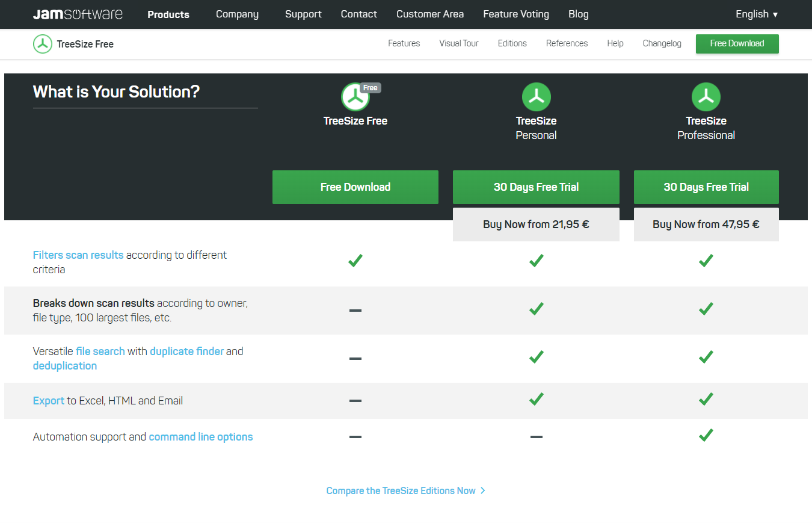The image size is (812, 523).
Task: Click the JAM Software logo
Action: (x=78, y=14)
